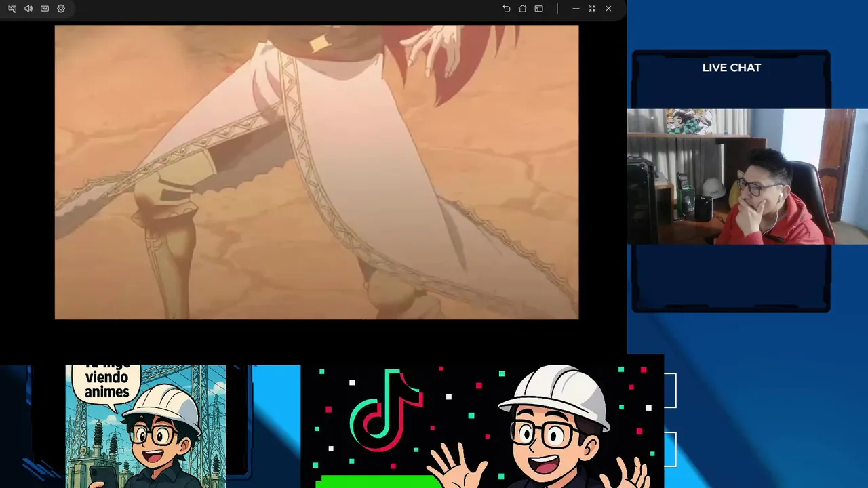This screenshot has width=868, height=488.
Task: Mute the player with the speaker icon
Action: pyautogui.click(x=28, y=9)
